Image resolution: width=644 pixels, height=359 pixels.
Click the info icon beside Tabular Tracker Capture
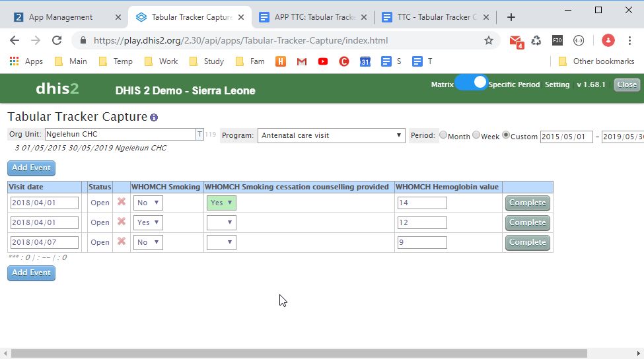pyautogui.click(x=154, y=117)
